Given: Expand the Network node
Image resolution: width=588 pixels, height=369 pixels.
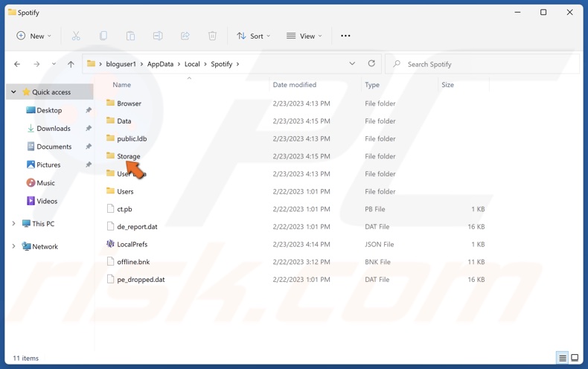Looking at the screenshot, I should 13,246.
